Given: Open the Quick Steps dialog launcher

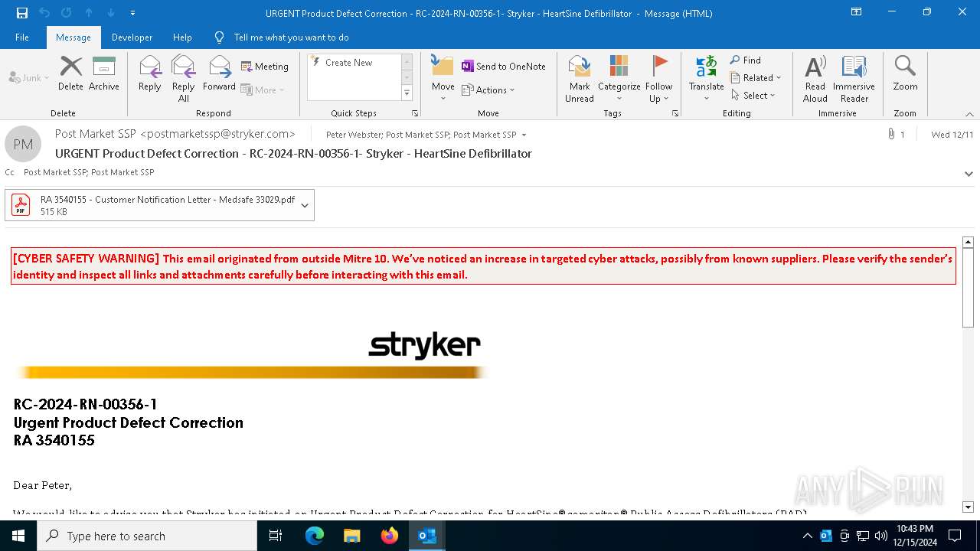Looking at the screenshot, I should (x=415, y=113).
